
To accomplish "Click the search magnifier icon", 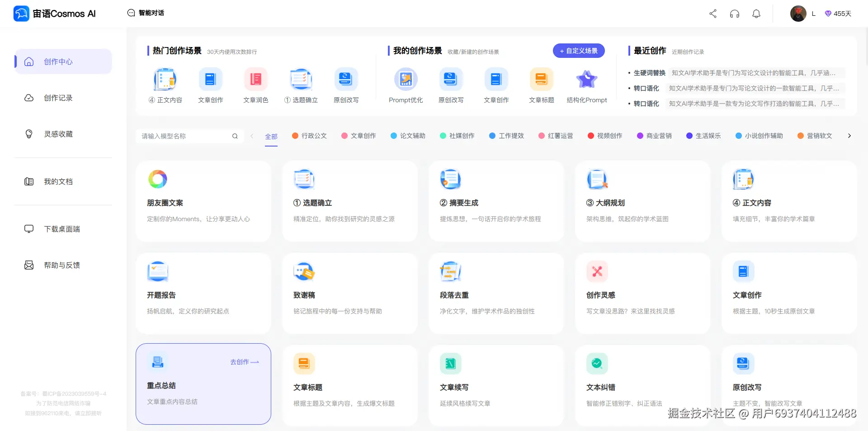I will click(235, 136).
